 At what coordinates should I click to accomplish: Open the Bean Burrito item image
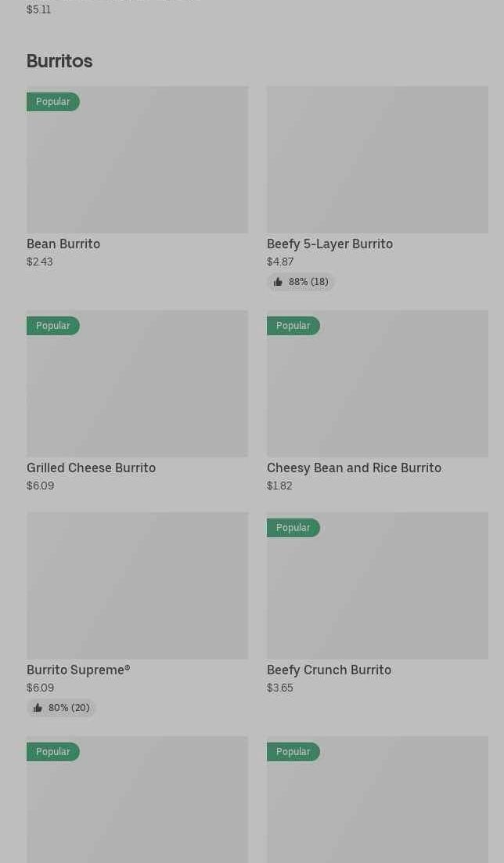tap(137, 160)
